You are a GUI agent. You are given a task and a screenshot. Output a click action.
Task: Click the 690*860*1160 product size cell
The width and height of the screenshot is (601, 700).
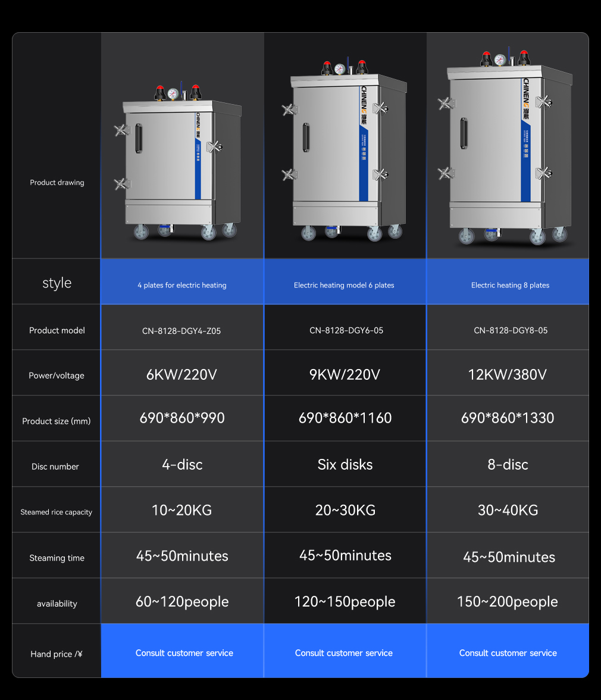[345, 418]
